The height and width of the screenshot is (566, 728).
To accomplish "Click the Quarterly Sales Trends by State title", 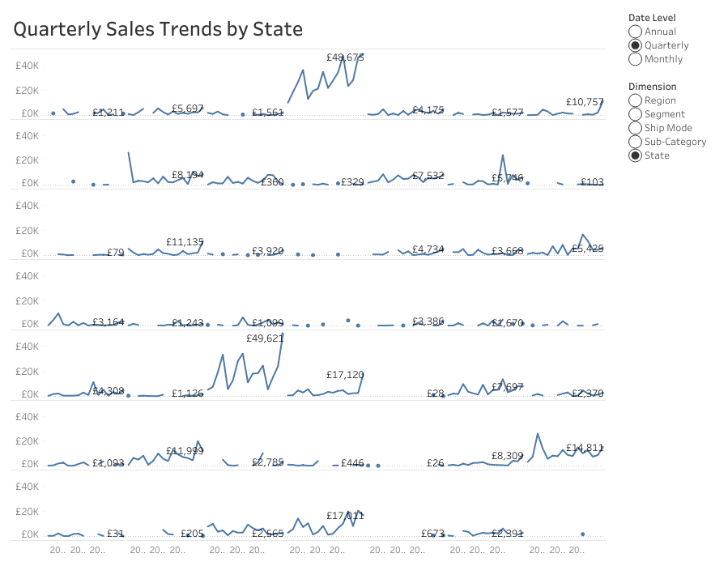I will click(x=158, y=30).
